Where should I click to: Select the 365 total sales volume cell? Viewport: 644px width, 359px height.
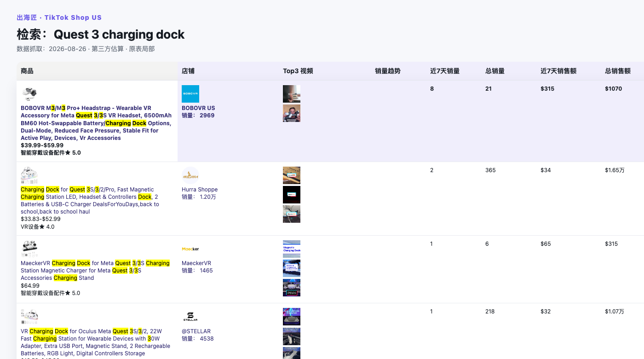tap(490, 170)
